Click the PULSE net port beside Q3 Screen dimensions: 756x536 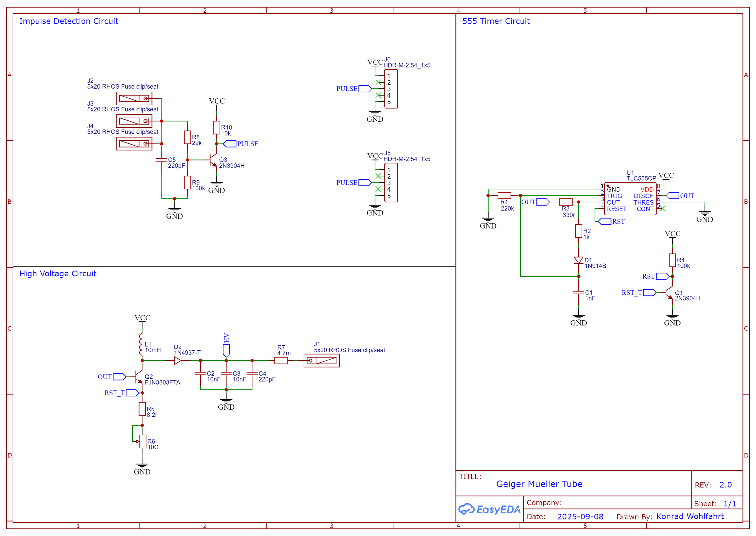(x=230, y=144)
